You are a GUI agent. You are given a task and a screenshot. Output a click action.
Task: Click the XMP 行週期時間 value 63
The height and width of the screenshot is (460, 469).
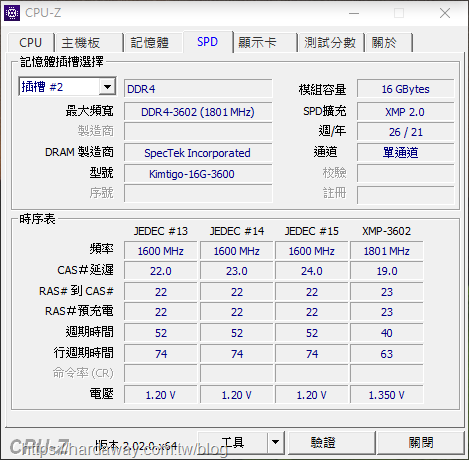(x=386, y=354)
